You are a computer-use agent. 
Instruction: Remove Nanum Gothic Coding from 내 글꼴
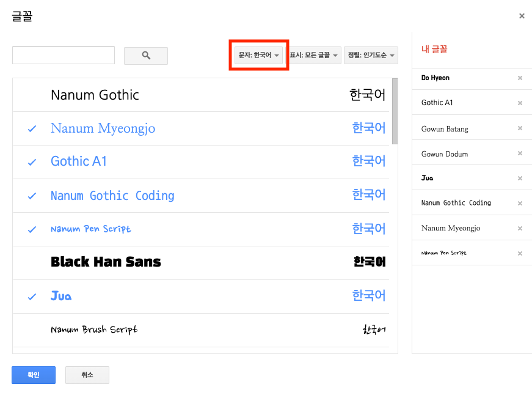click(520, 204)
